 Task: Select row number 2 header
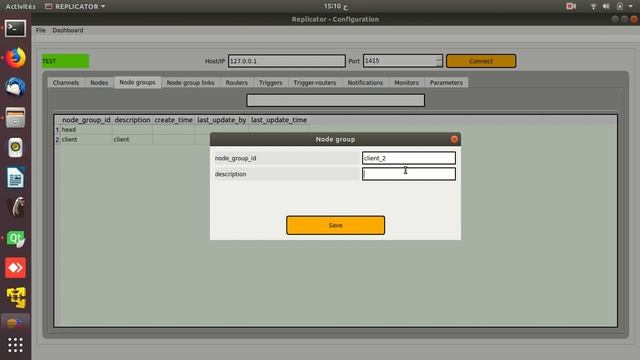tap(57, 139)
